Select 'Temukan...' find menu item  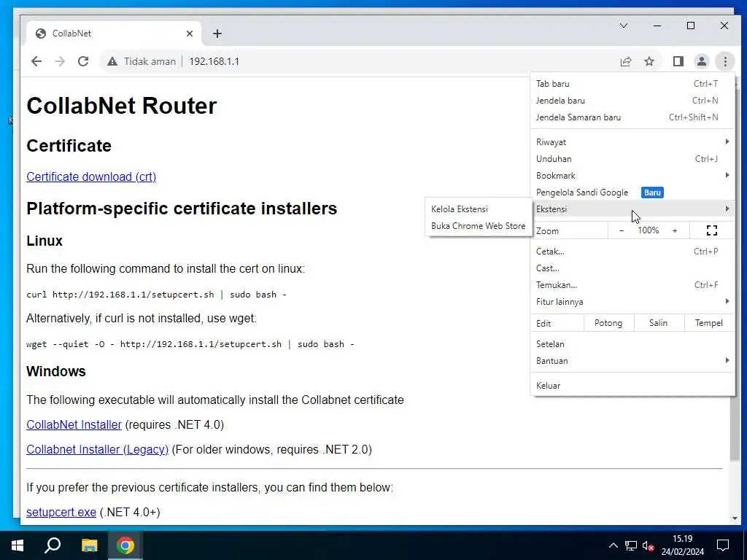pos(632,285)
